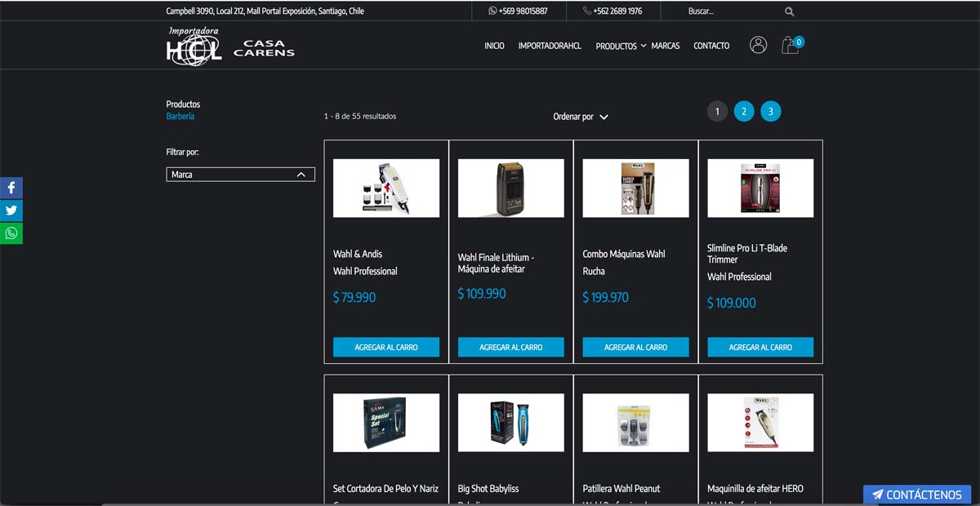The height and width of the screenshot is (506, 980).
Task: Click the store address in top bar
Action: click(265, 11)
